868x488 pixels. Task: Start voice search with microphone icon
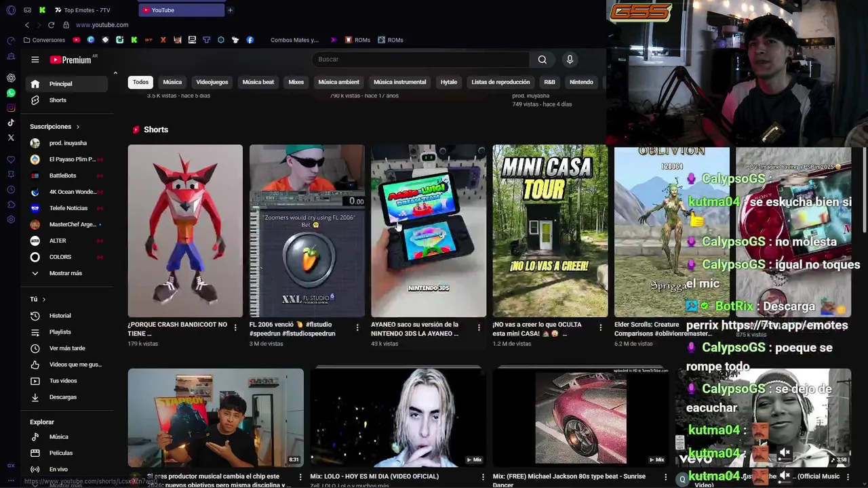coord(570,60)
